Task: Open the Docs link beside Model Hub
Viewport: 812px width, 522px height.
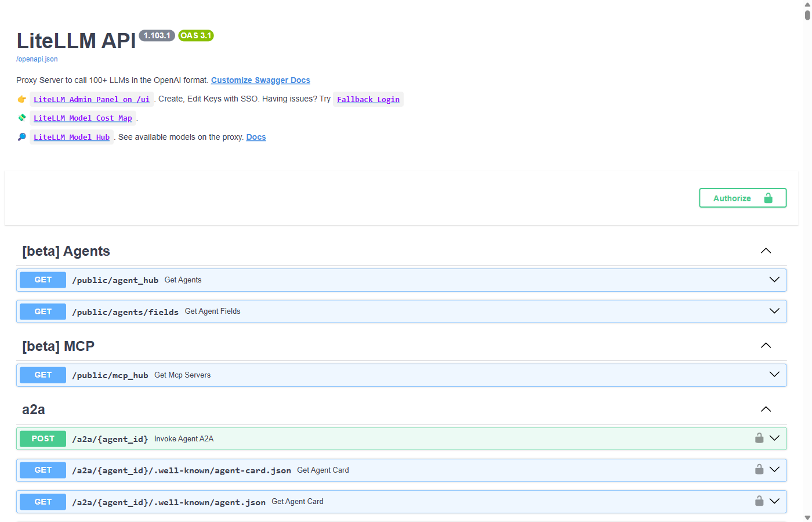Action: (256, 137)
